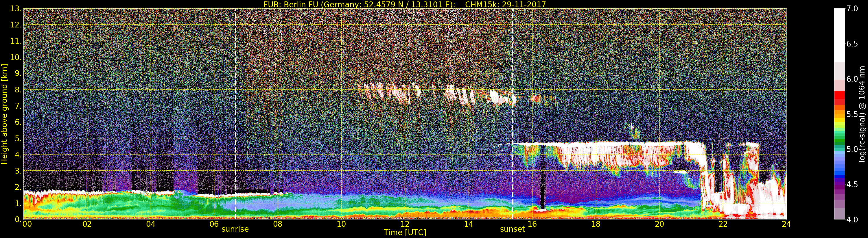The width and height of the screenshot is (868, 238).
Task: Click the '6.0' colorbar tick label
Action: 852,79
